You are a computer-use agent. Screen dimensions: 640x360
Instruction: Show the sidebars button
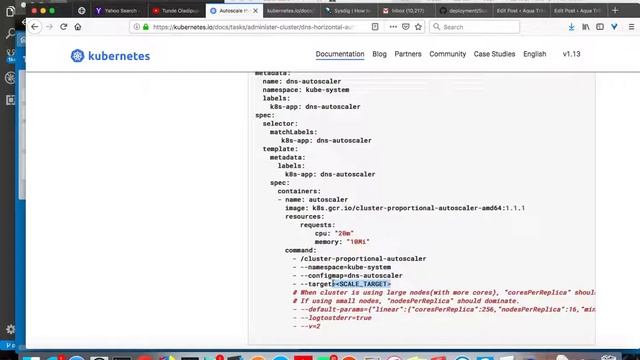coord(600,27)
